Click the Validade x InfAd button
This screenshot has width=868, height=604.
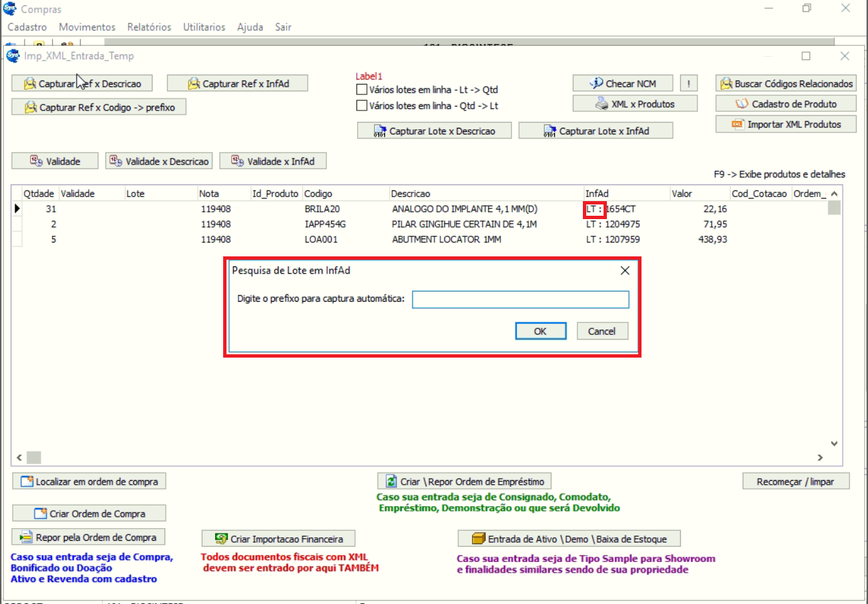pos(273,161)
